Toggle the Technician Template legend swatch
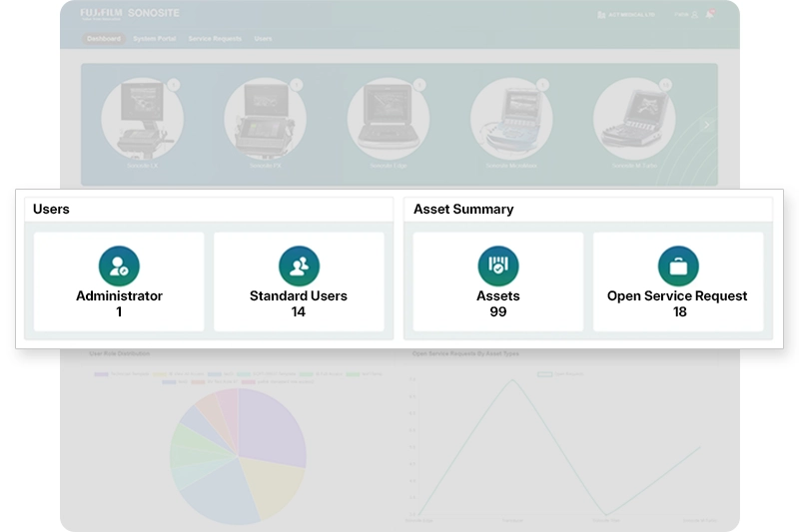Image resolution: width=799 pixels, height=532 pixels. (x=102, y=374)
